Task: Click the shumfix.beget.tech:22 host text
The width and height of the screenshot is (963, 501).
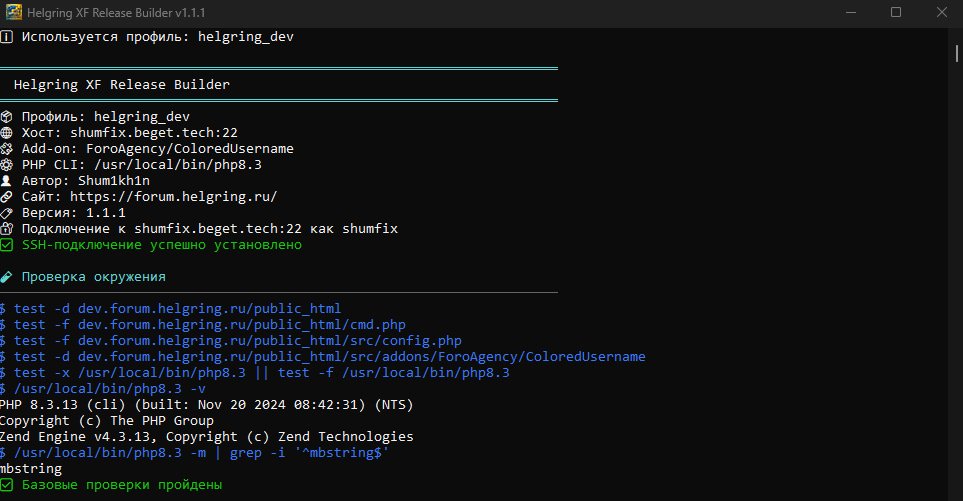Action: pyautogui.click(x=154, y=133)
